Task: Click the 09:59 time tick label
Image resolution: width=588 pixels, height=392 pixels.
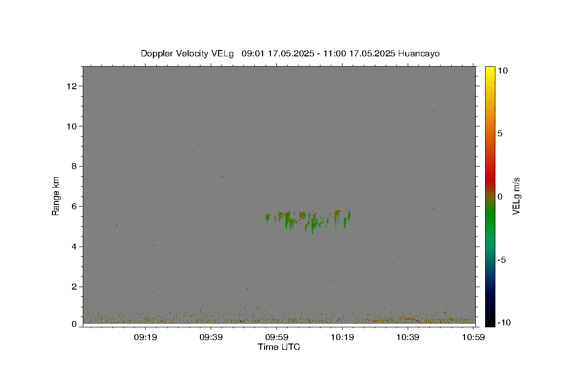Action: [x=277, y=337]
